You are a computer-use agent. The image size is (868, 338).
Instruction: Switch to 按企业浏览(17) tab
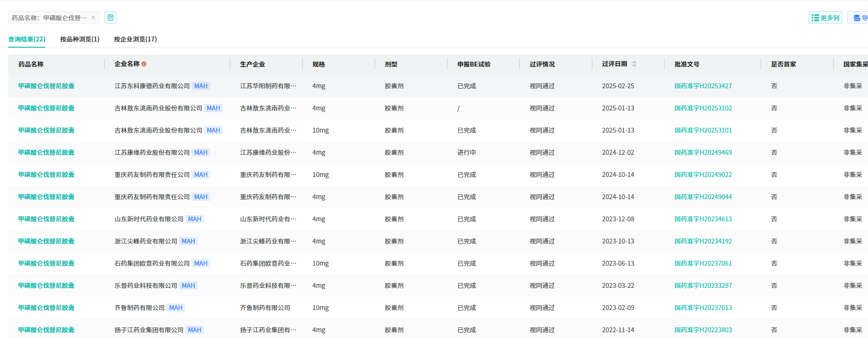coord(135,39)
